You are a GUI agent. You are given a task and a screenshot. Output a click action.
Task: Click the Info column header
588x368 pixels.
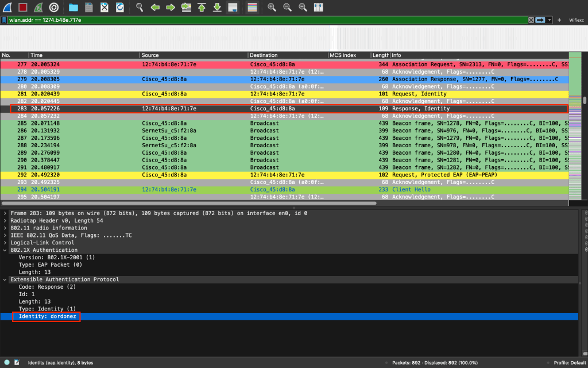coord(477,55)
